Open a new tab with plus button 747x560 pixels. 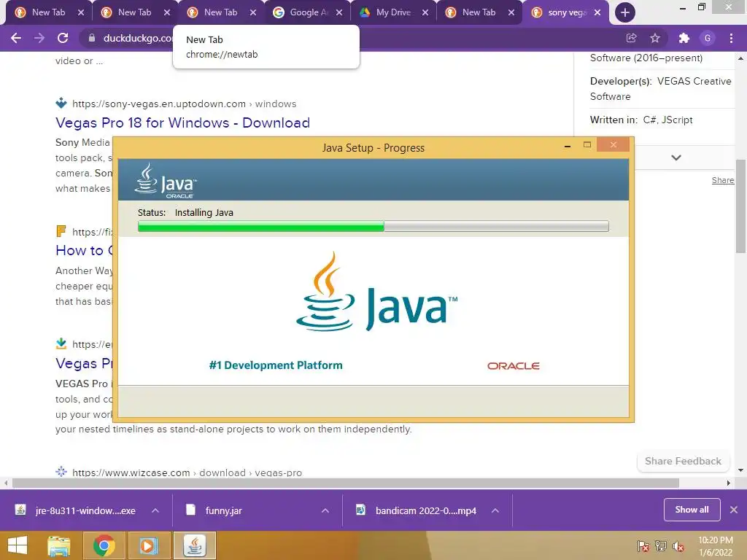click(624, 12)
